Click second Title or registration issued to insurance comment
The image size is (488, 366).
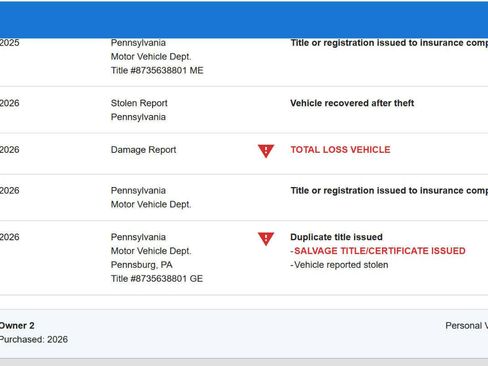point(389,190)
